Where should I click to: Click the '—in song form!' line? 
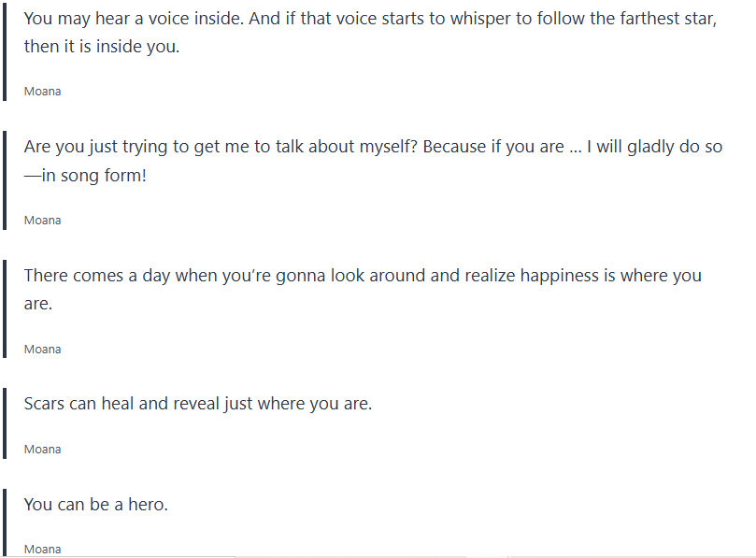coord(85,174)
